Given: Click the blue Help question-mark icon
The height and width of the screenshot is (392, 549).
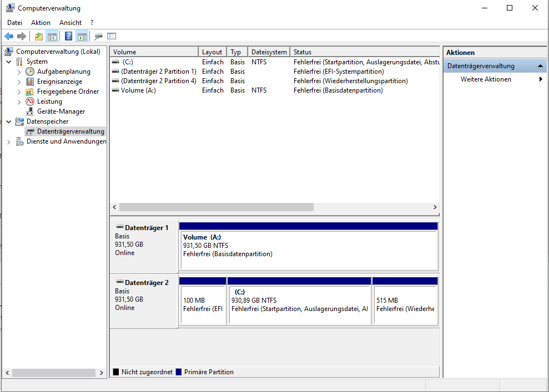Looking at the screenshot, I should [69, 36].
